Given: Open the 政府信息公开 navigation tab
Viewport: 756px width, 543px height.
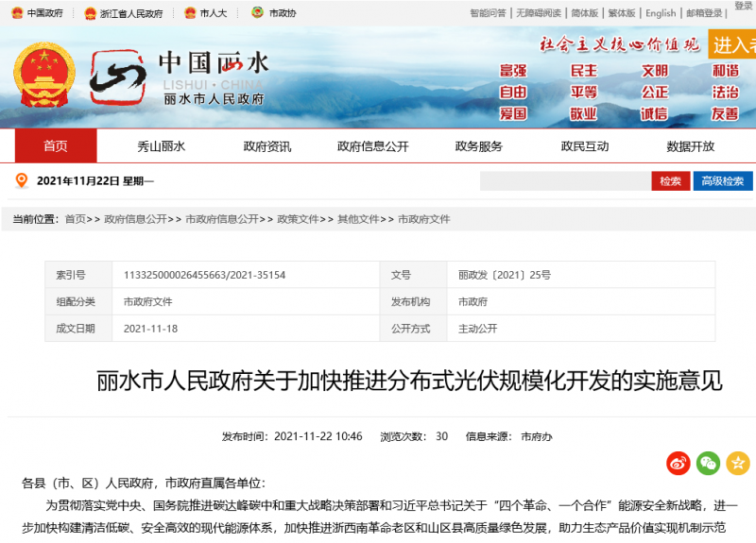Looking at the screenshot, I should pyautogui.click(x=373, y=146).
